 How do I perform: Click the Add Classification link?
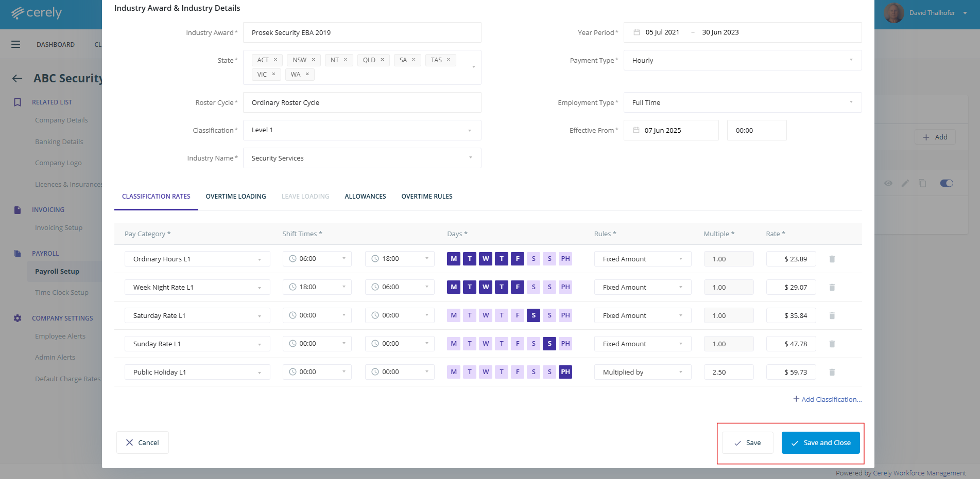[x=827, y=399]
